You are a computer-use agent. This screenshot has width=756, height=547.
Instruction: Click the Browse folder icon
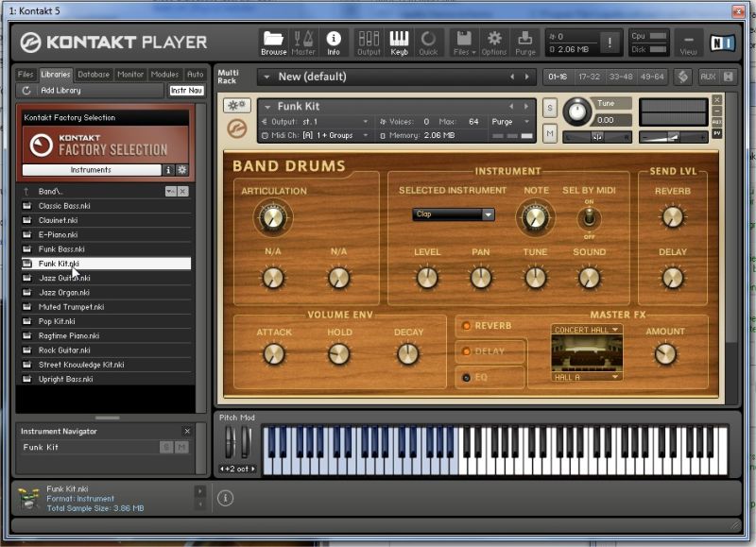click(x=273, y=42)
